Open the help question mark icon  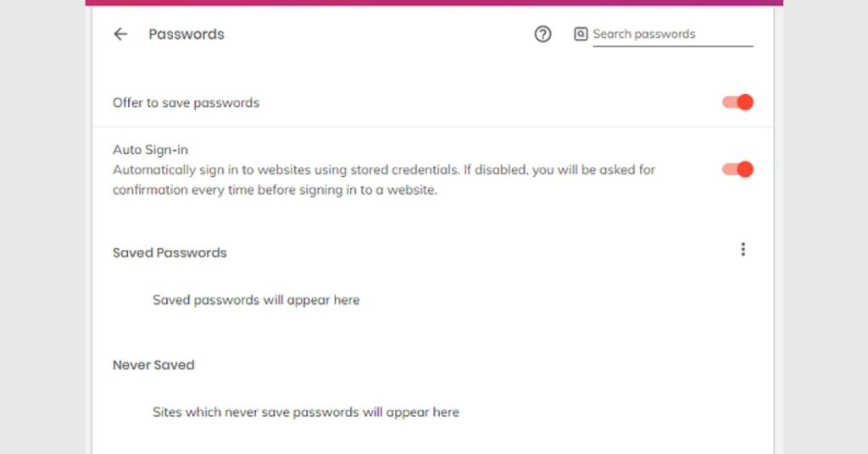(542, 34)
